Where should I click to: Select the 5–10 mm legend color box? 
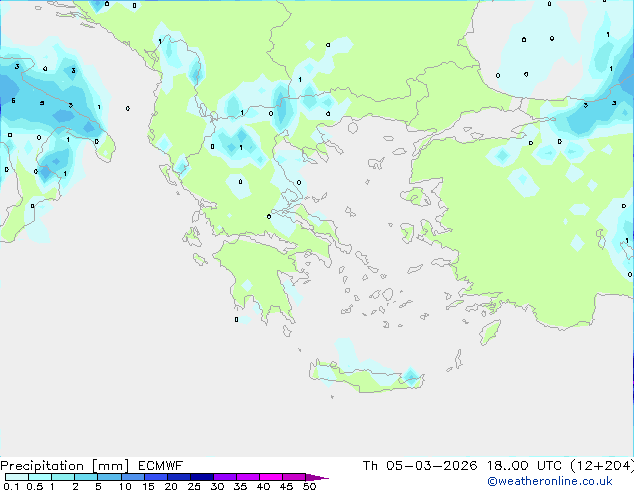point(109,477)
